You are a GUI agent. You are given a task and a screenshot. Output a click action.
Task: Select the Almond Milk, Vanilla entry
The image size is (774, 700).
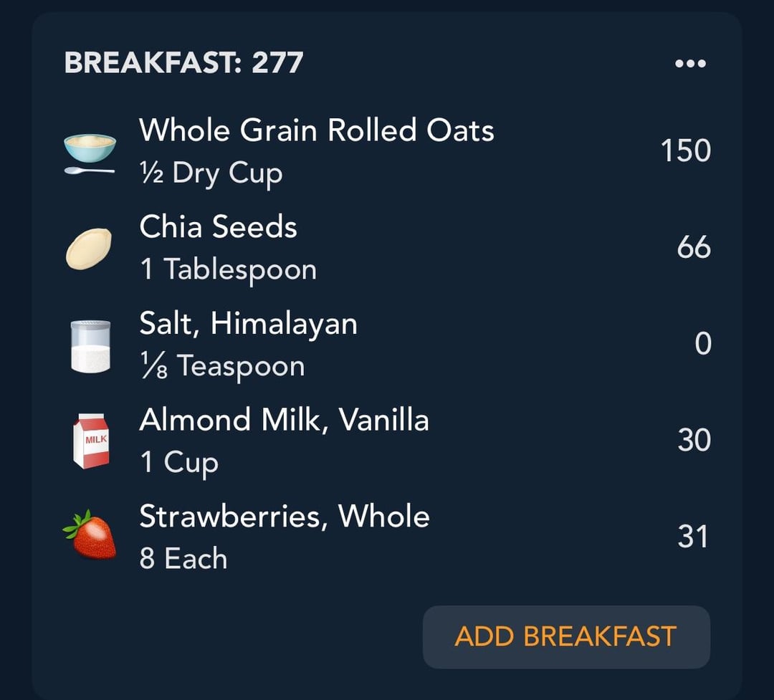388,441
